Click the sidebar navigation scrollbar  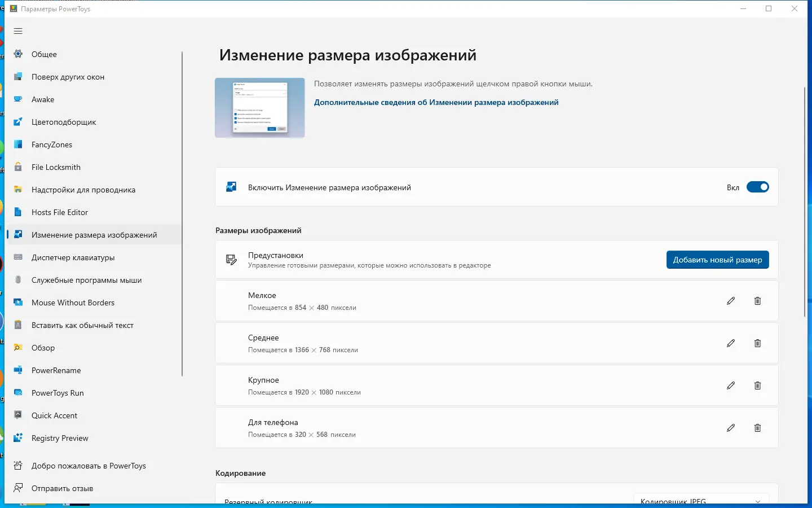pos(182,214)
